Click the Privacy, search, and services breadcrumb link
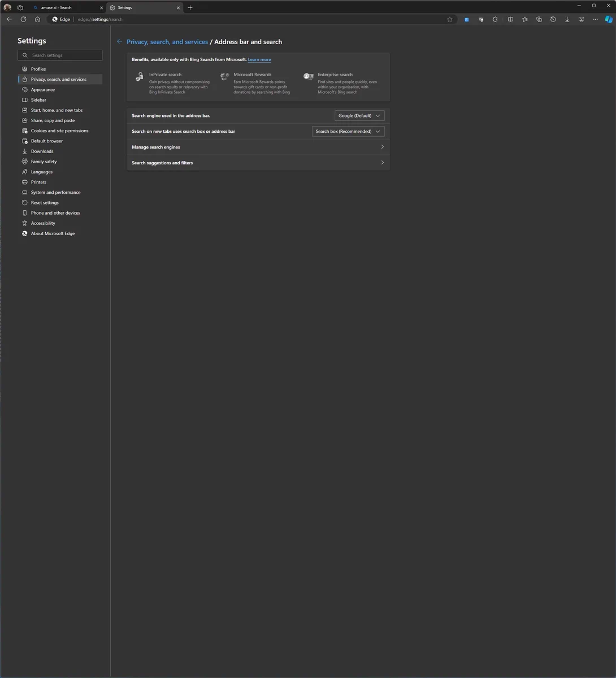This screenshot has width=616, height=678. (x=167, y=42)
